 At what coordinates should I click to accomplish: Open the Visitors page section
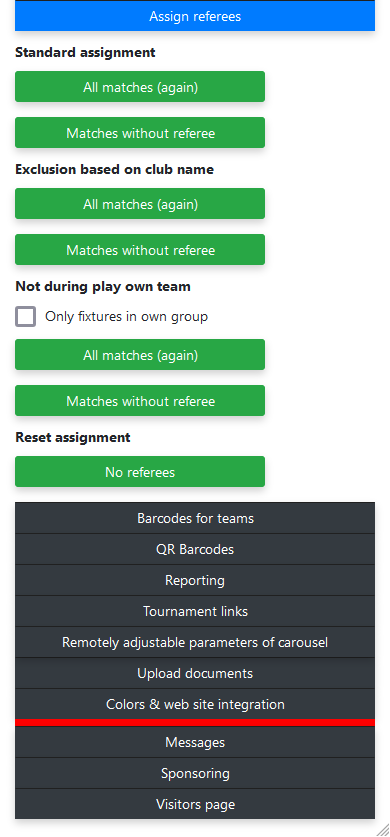point(195,804)
